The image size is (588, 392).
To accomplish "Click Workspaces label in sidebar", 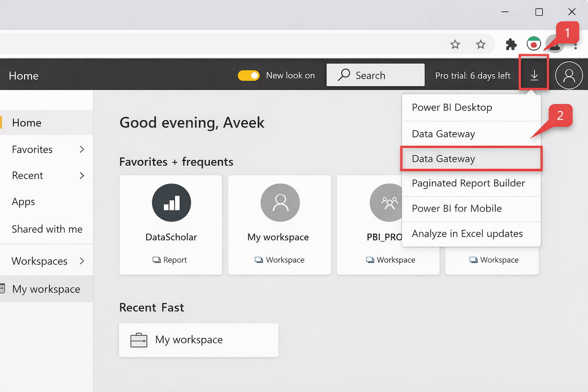I will pyautogui.click(x=39, y=261).
